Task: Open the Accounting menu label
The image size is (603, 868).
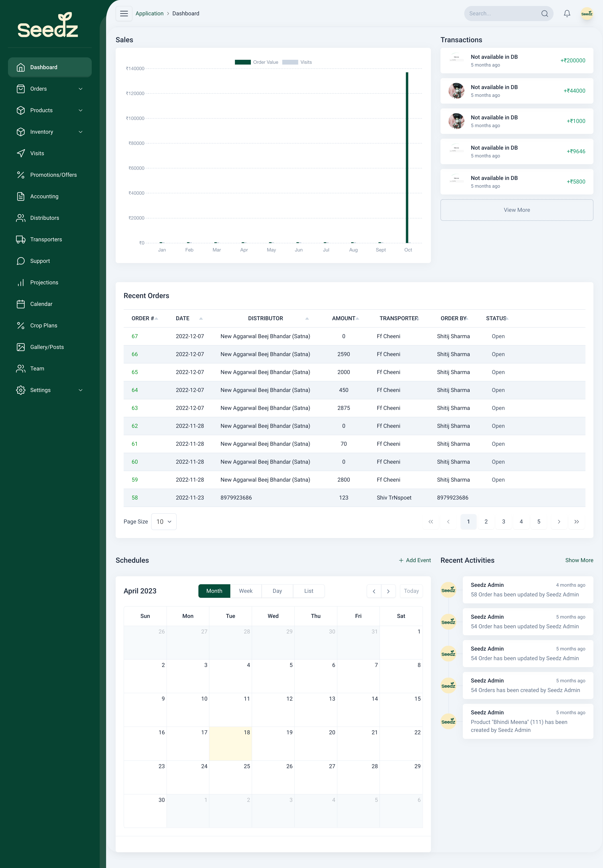Action: [44, 196]
